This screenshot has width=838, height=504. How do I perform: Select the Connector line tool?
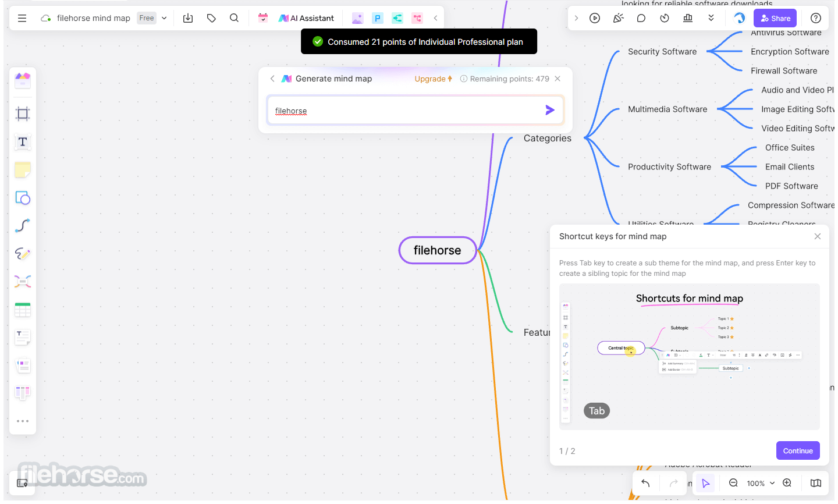pos(23,225)
